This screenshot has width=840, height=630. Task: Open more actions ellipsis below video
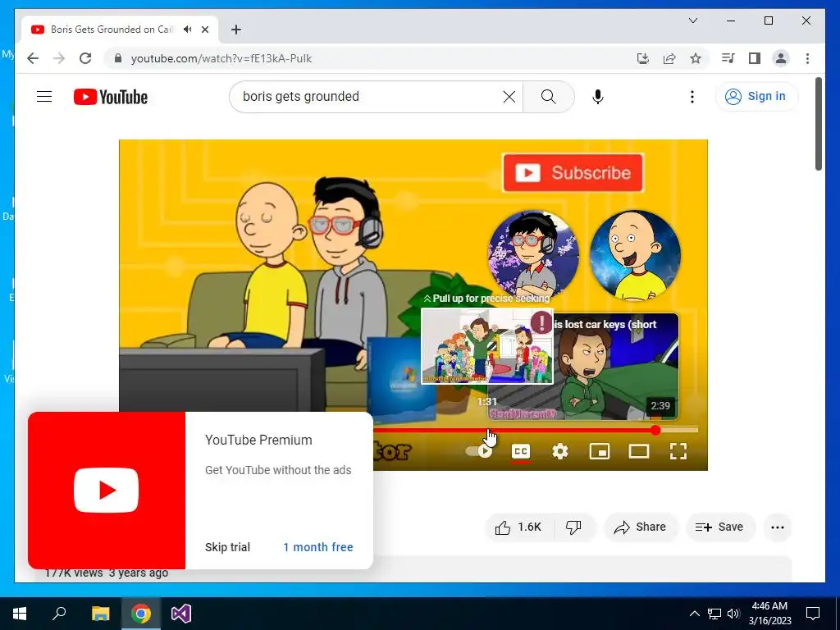(778, 527)
